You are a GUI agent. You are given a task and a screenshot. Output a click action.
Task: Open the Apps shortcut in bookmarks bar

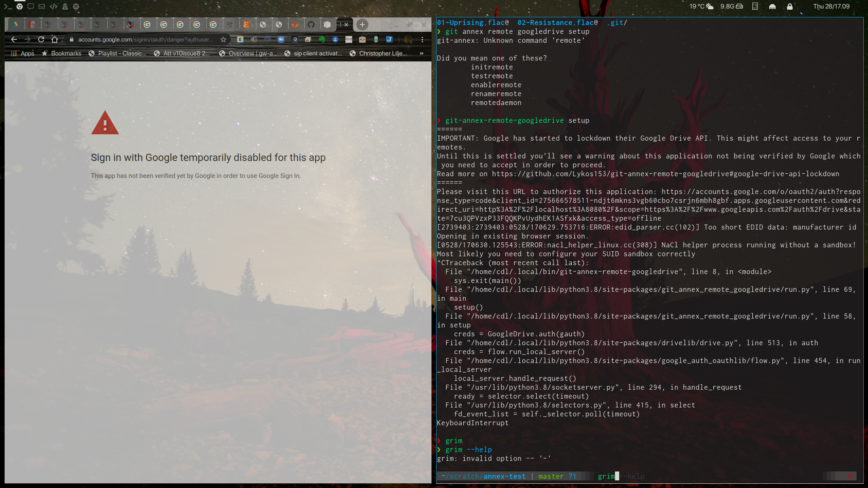22,53
